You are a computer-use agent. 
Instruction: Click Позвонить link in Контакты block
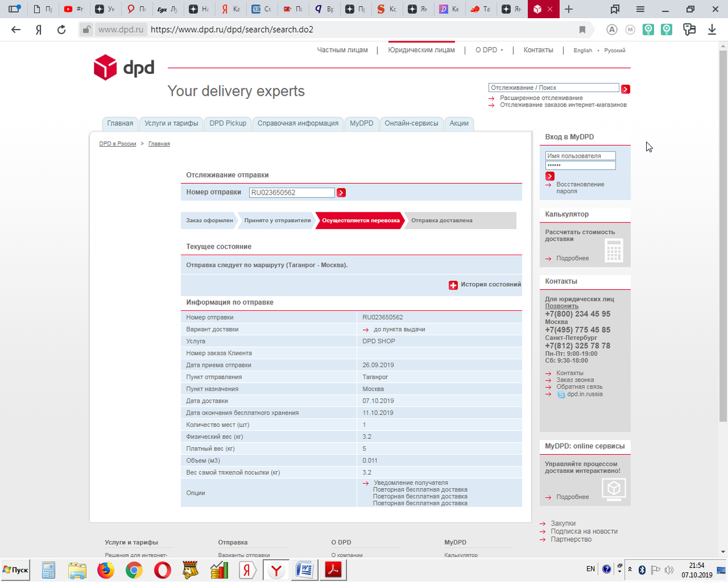(x=562, y=306)
